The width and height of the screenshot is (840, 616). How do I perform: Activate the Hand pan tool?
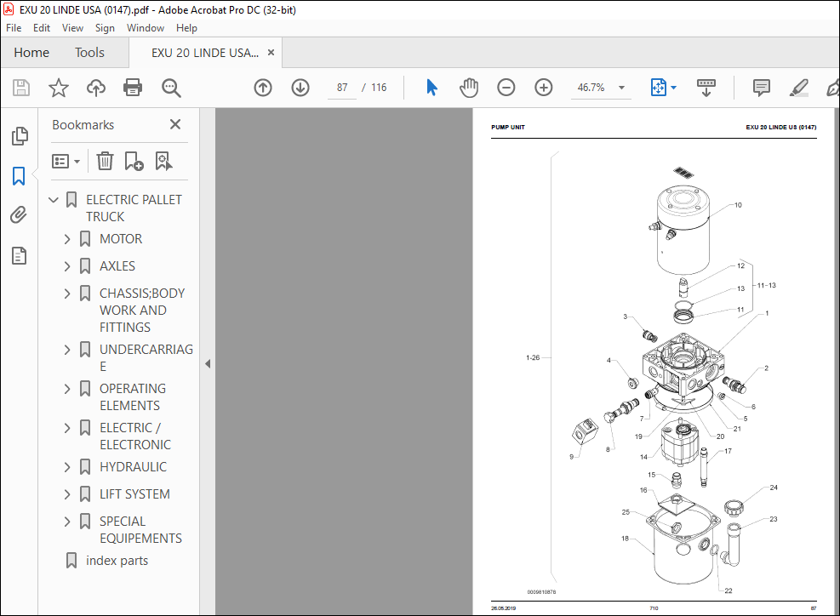pyautogui.click(x=469, y=88)
